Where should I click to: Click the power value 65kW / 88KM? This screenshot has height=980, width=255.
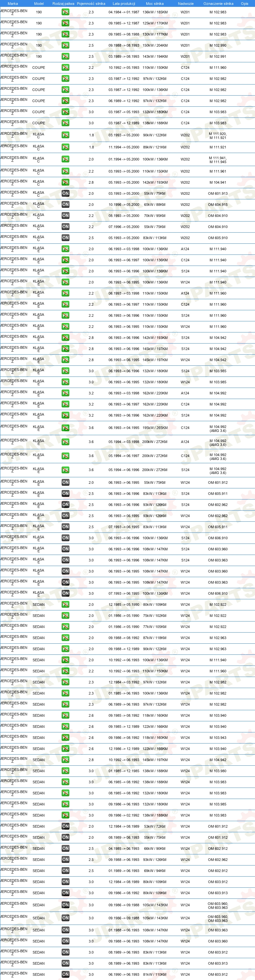155,204
